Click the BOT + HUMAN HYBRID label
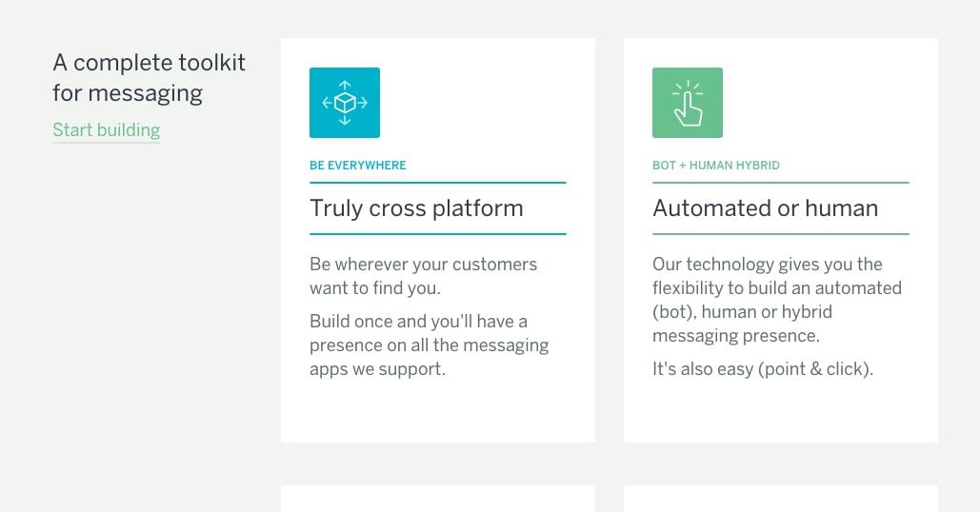The image size is (980, 512). 716,166
